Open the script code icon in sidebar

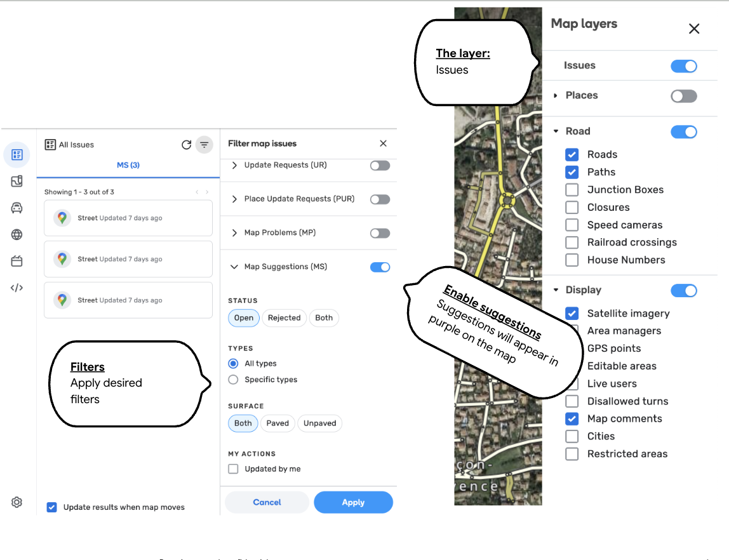coord(17,288)
